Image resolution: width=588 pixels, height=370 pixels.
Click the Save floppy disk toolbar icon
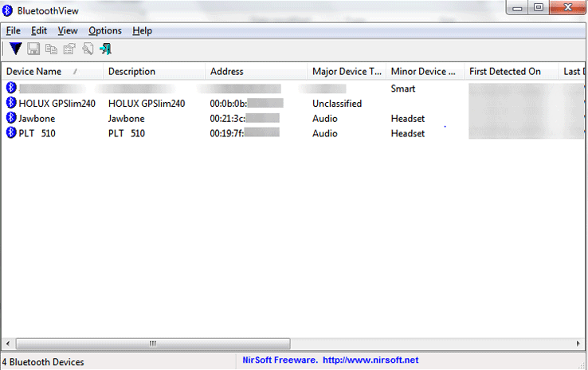pyautogui.click(x=33, y=49)
